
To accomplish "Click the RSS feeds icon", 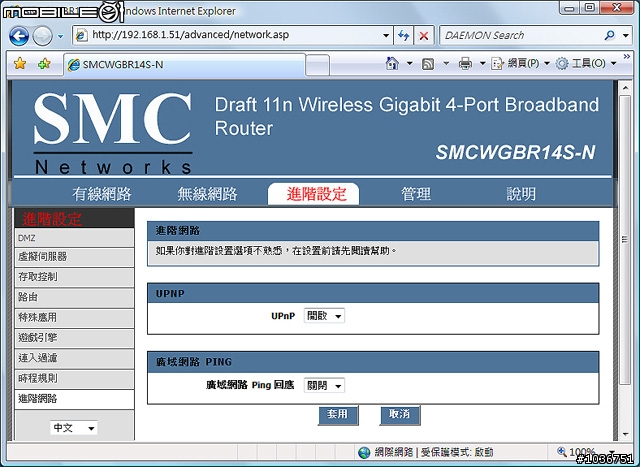I will (428, 64).
